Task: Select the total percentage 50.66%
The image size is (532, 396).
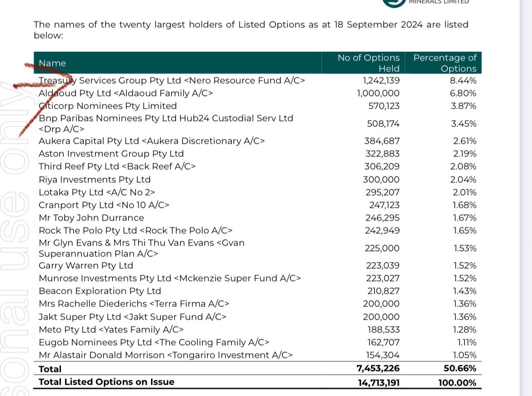Action: [460, 369]
